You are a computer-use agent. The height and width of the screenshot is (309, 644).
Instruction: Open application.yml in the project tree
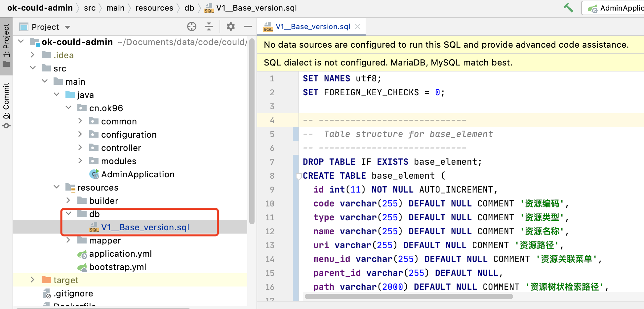click(x=120, y=254)
